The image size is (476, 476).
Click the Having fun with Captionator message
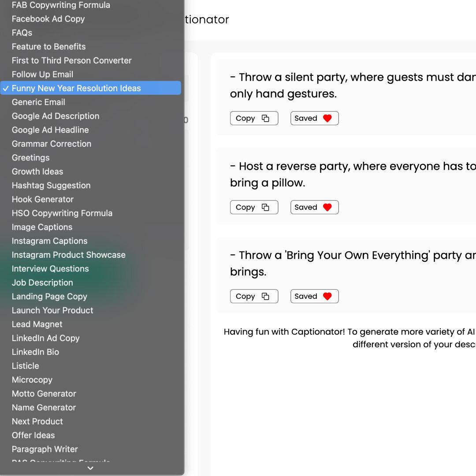pos(350,338)
